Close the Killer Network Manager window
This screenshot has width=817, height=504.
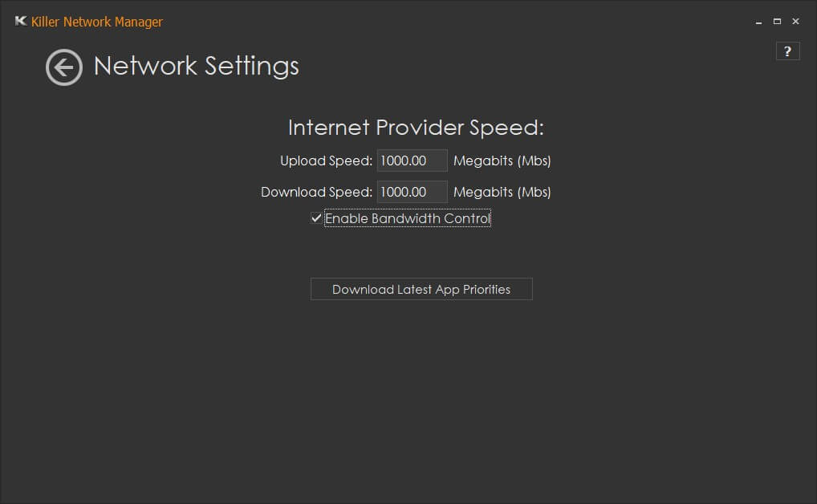tap(795, 22)
